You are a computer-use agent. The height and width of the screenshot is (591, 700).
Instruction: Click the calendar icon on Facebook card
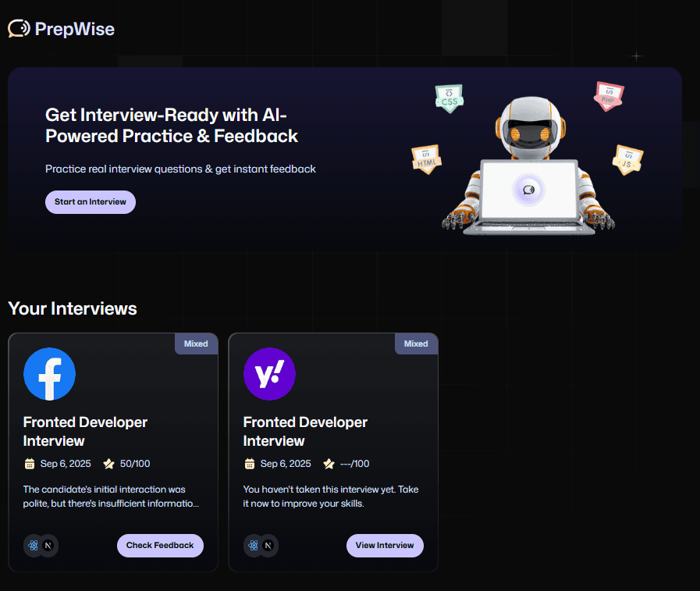pos(30,464)
